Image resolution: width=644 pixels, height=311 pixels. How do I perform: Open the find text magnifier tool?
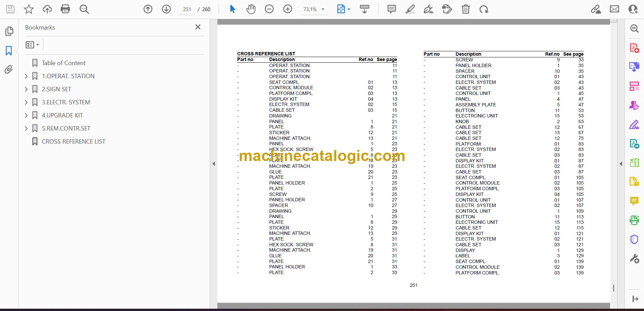coord(84,9)
